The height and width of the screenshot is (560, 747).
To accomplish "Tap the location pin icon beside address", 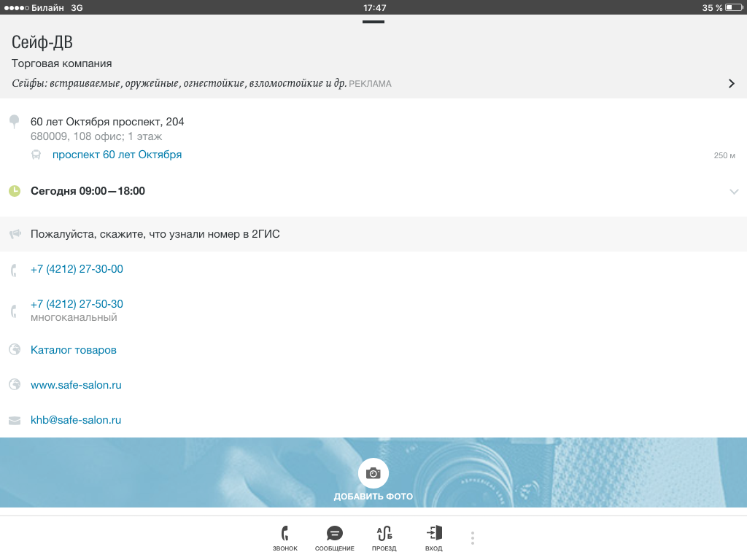I will pyautogui.click(x=14, y=121).
